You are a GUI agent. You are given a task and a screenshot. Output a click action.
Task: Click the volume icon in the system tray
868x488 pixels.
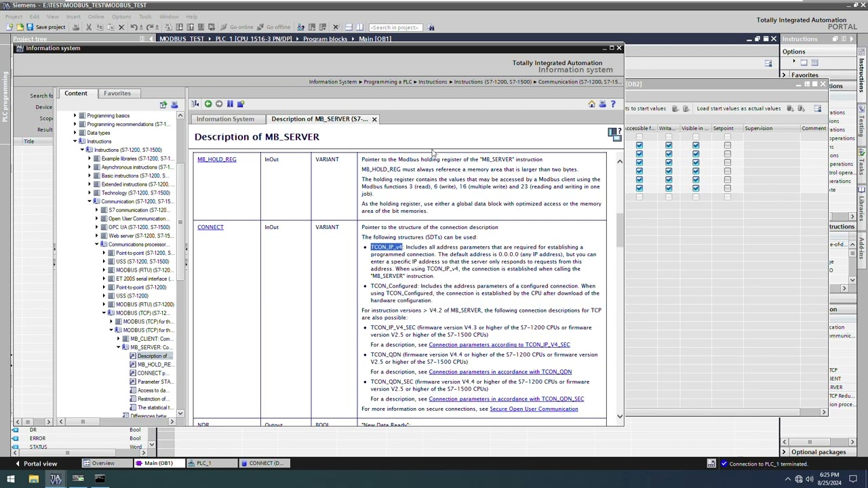click(x=810, y=480)
